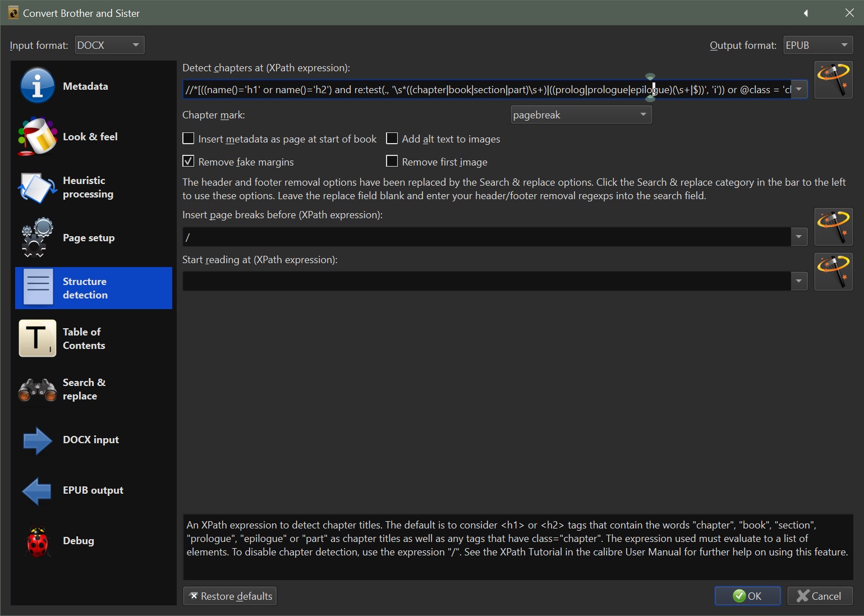
Task: Open the Debug ladybug icon
Action: pos(37,541)
